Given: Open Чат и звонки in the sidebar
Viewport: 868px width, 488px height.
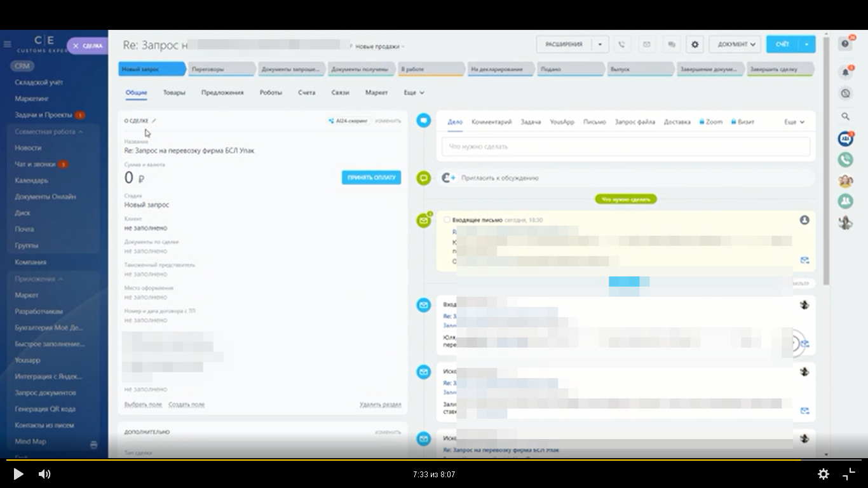Looking at the screenshot, I should point(36,165).
